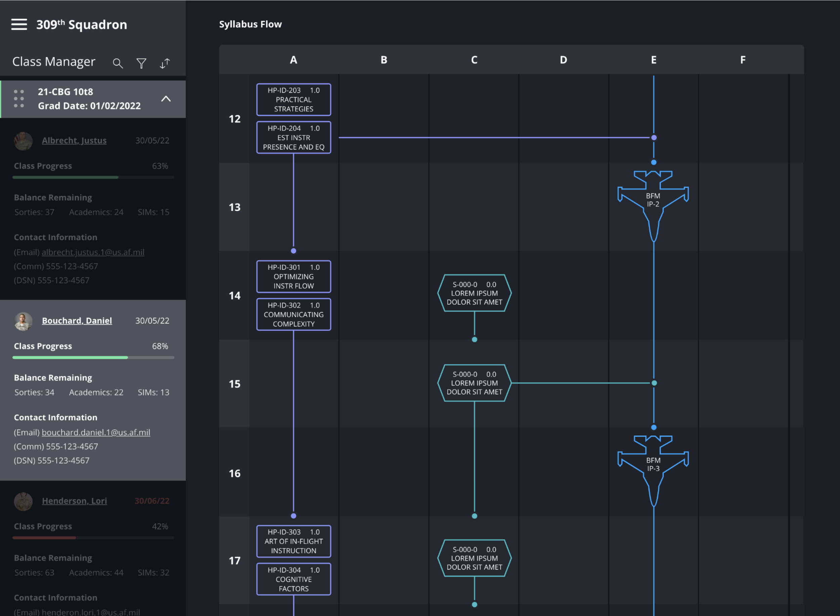Screen dimensions: 840x616
Task: Open the hamburger menu icon
Action: click(19, 24)
